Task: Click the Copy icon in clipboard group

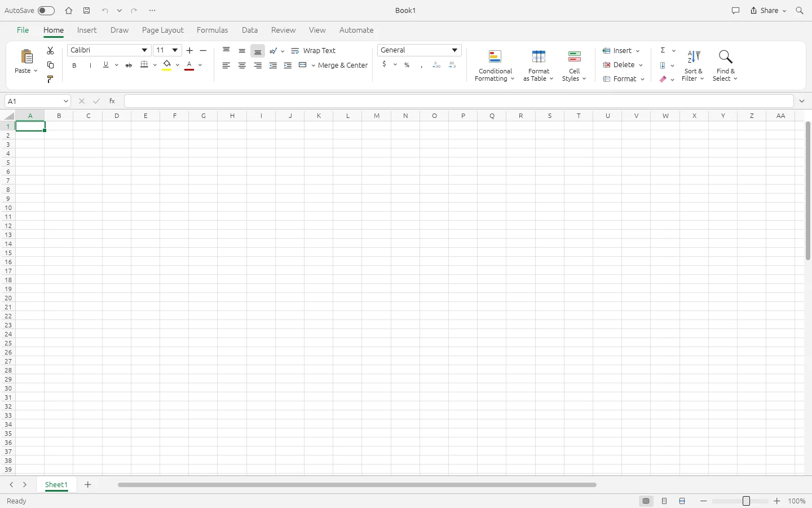Action: pos(50,65)
